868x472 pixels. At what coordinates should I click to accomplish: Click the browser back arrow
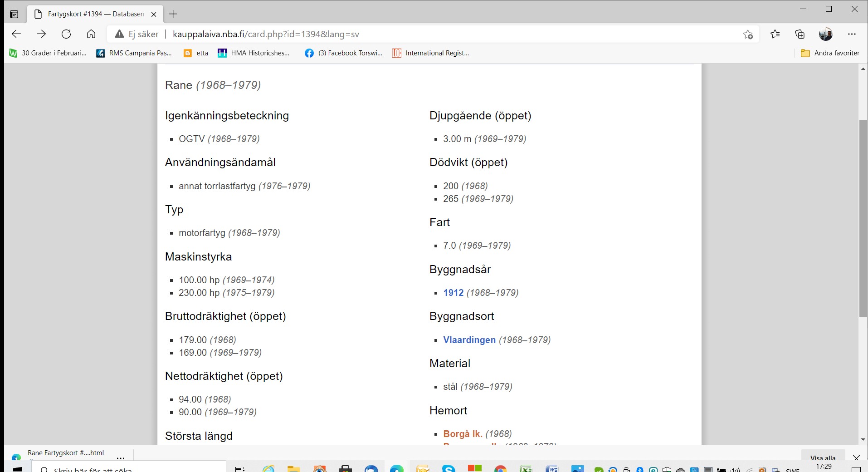coord(16,34)
